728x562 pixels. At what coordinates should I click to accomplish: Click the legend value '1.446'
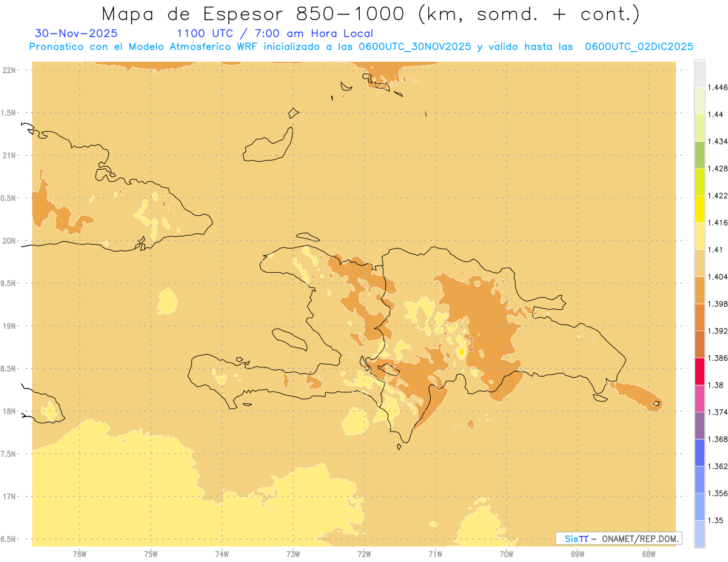pyautogui.click(x=718, y=87)
